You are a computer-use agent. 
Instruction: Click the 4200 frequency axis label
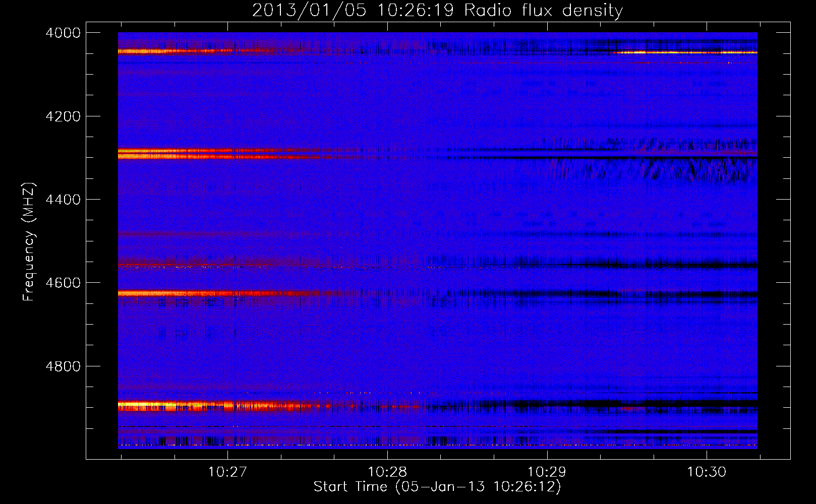[63, 116]
